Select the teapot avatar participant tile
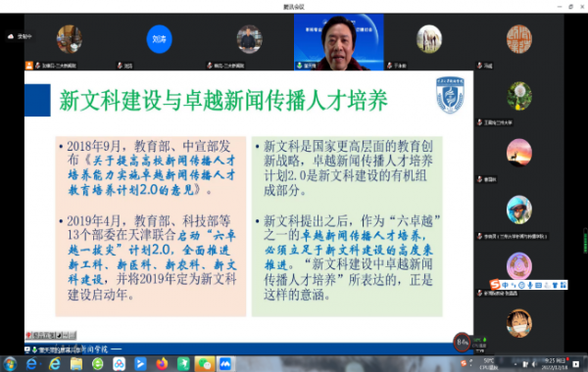The image size is (588, 372). point(70,39)
